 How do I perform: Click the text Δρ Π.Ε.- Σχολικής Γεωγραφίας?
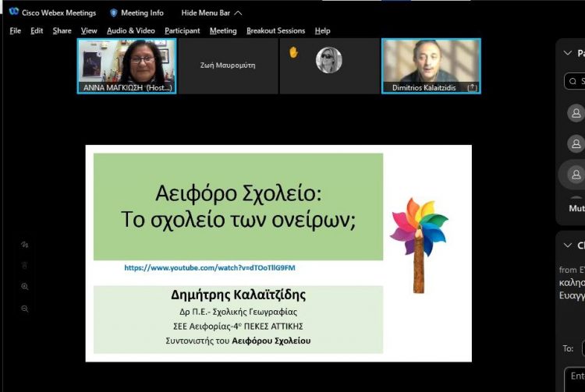coord(239,312)
